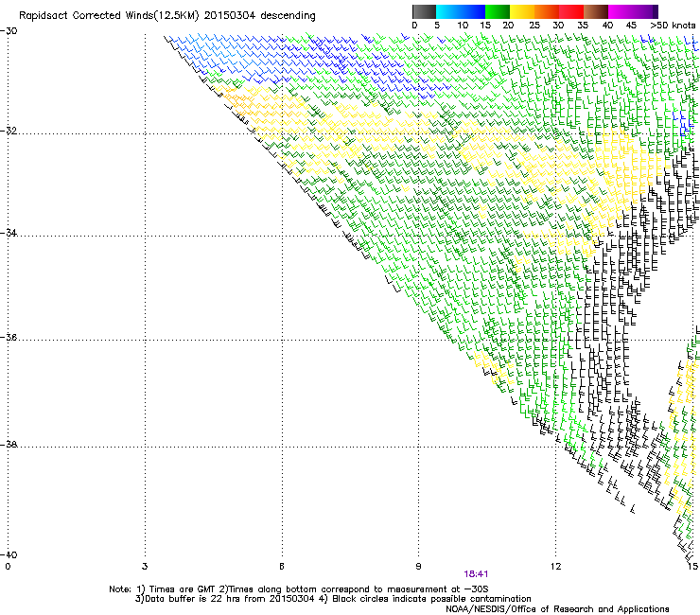
Task: Click the 'Times are GMT' note line
Action: [x=299, y=589]
